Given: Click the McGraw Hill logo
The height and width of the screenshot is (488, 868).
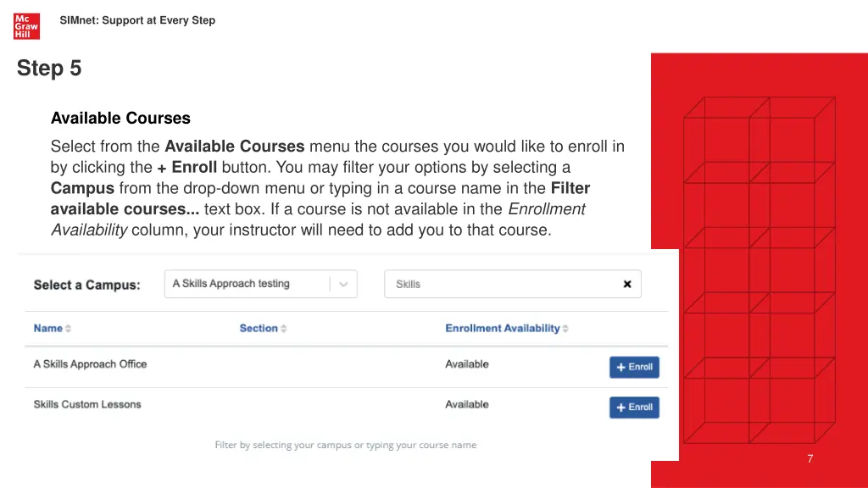Looking at the screenshot, I should [x=26, y=26].
